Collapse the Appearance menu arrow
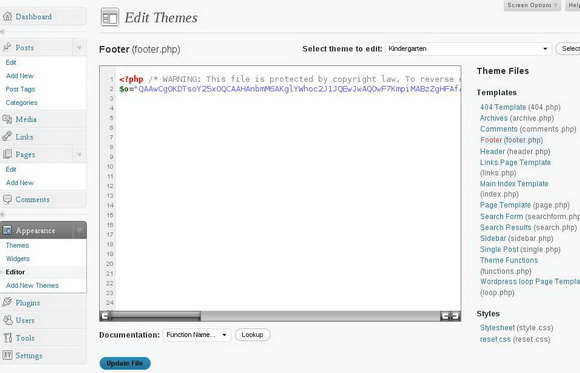The image size is (580, 373). [x=80, y=231]
